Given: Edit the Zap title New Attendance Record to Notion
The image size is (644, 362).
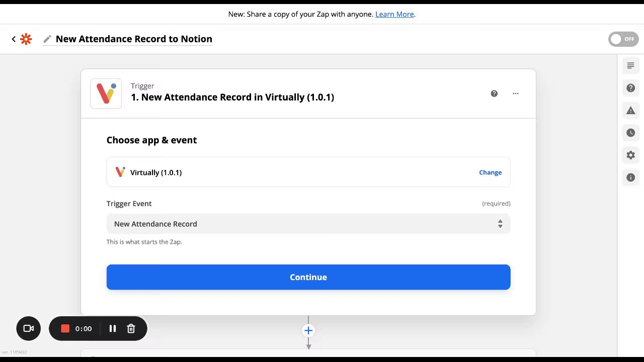Looking at the screenshot, I should coord(134,39).
